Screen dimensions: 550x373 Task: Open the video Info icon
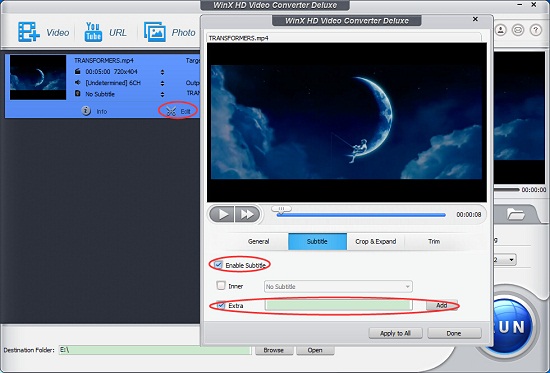click(86, 111)
